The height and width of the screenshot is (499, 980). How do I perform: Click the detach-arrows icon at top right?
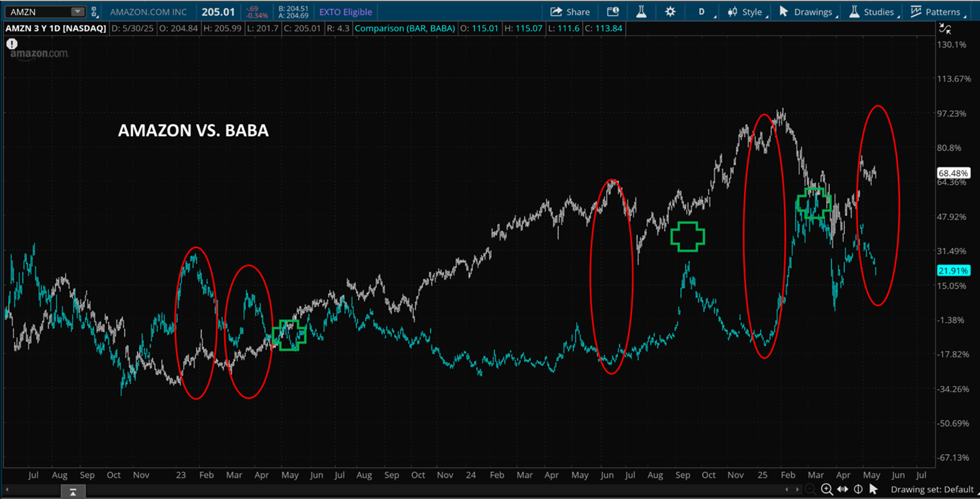(x=945, y=29)
